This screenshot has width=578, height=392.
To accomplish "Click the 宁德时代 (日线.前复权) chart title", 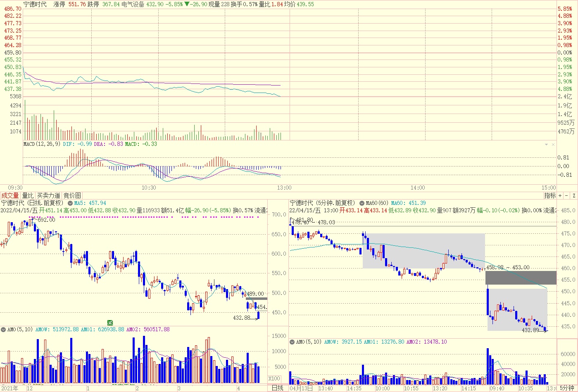I will coord(33,203).
